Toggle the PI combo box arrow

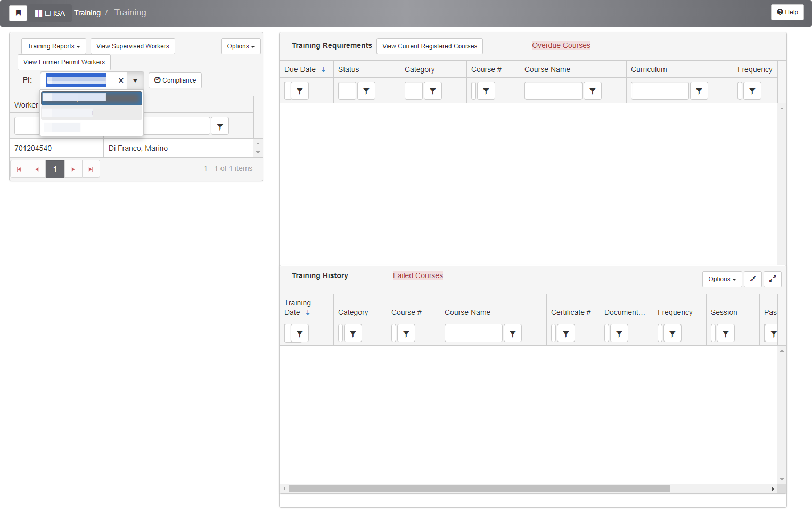point(135,80)
